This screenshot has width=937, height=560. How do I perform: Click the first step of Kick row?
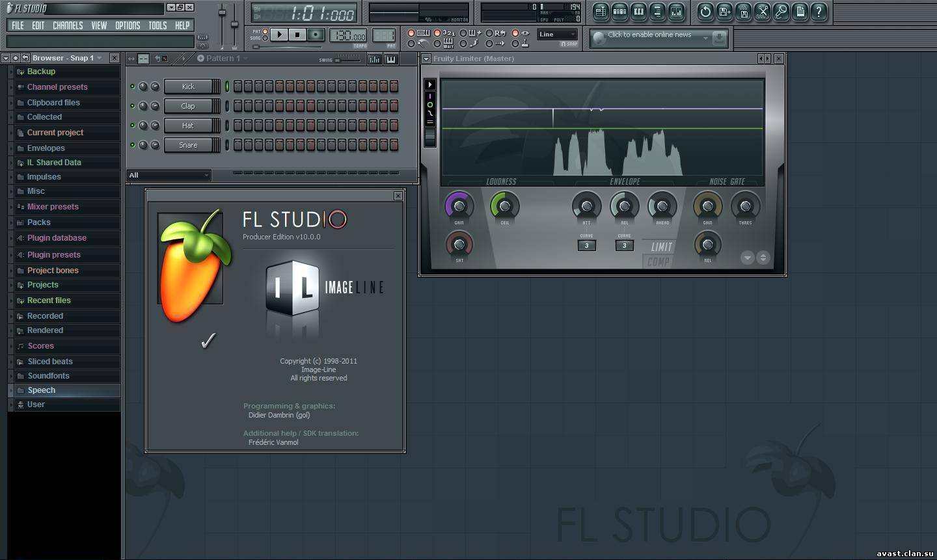[x=238, y=87]
